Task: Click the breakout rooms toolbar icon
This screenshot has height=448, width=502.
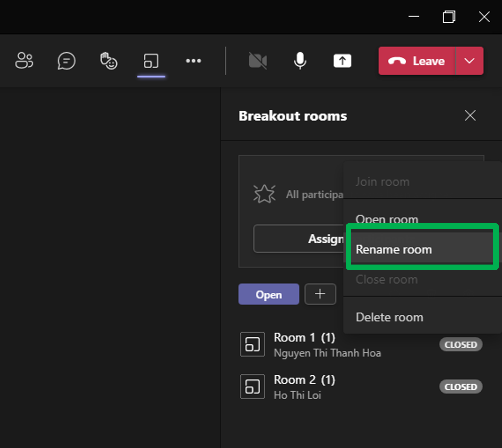Action: [x=151, y=61]
